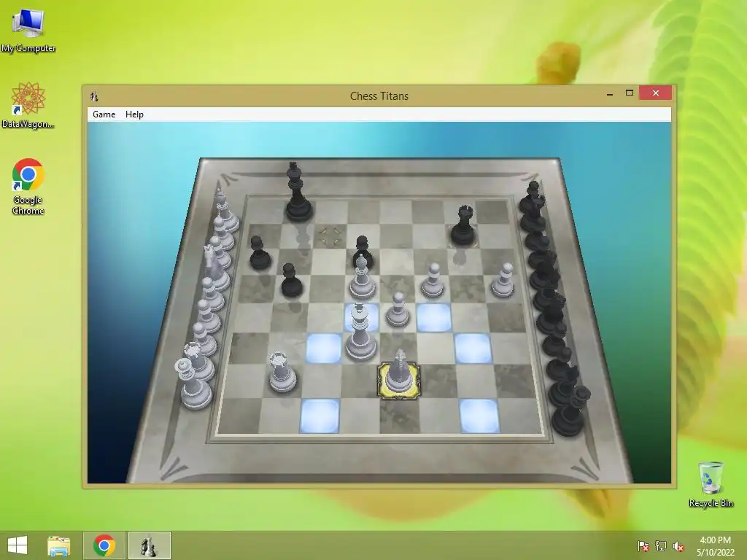The image size is (747, 560).
Task: Select the My Computer desktop icon
Action: click(28, 31)
